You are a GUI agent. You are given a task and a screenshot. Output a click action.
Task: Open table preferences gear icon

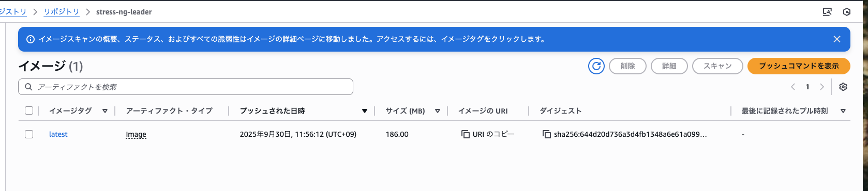tap(843, 87)
